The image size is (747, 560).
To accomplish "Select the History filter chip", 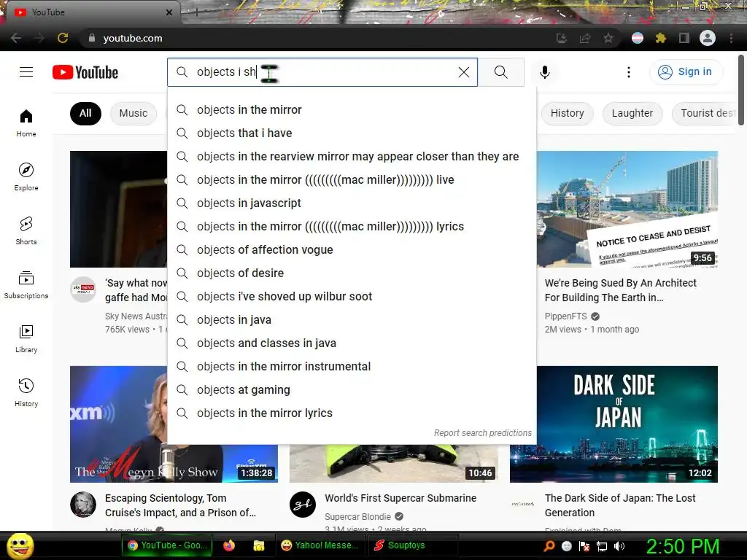I will tap(567, 113).
